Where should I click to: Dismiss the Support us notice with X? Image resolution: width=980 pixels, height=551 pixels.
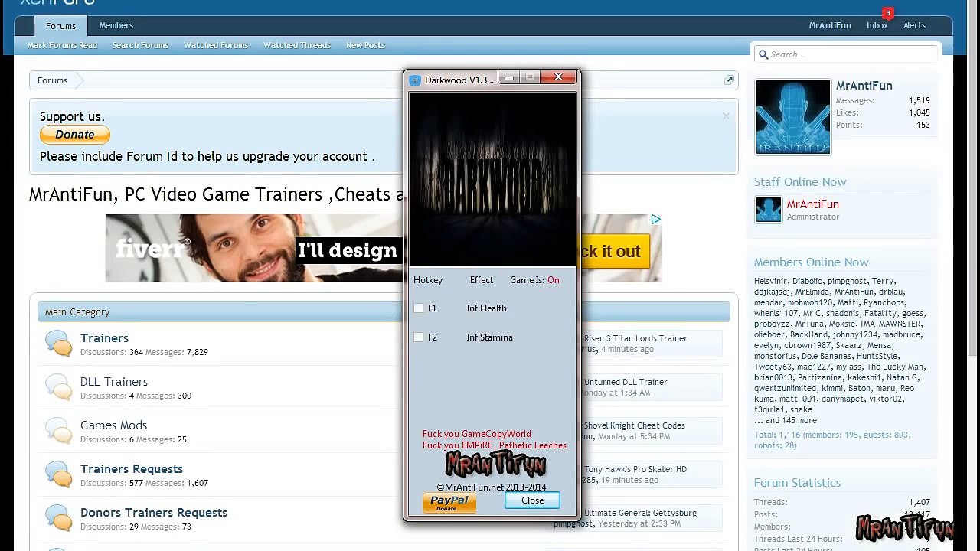pyautogui.click(x=726, y=116)
